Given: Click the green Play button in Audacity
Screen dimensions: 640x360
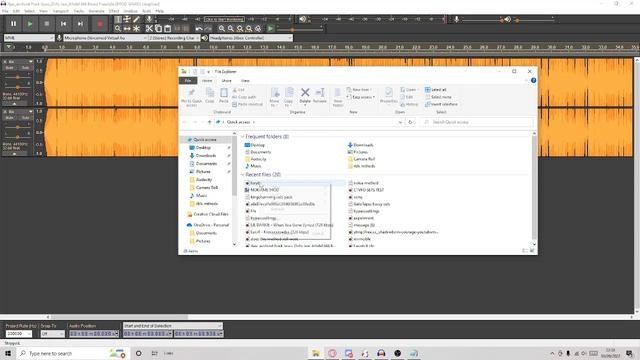Looking at the screenshot, I should [x=30, y=24].
